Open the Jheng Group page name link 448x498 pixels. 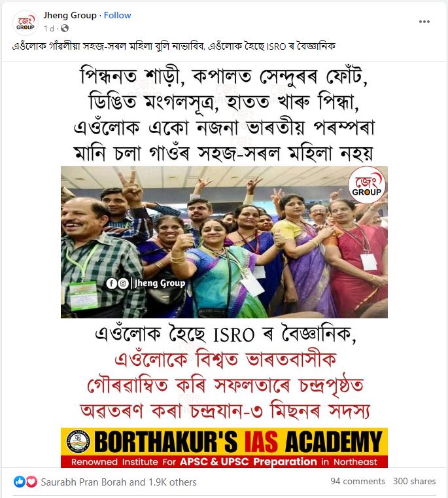point(70,15)
